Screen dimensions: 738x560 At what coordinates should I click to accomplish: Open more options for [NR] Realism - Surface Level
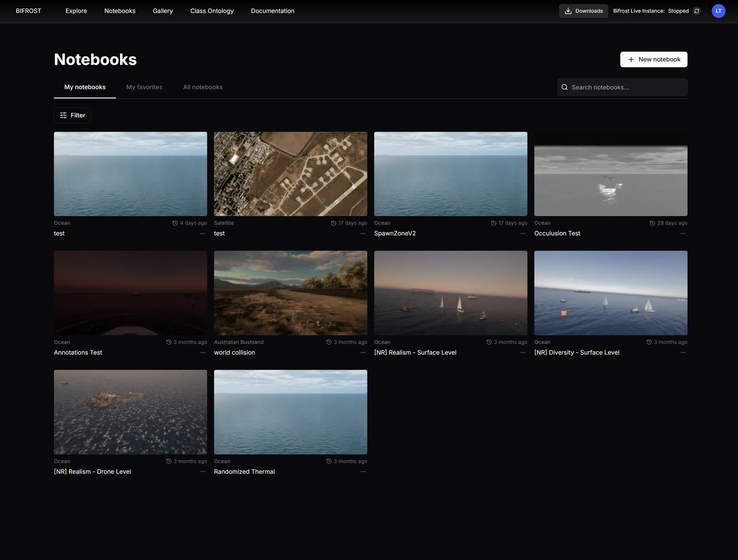[523, 353]
